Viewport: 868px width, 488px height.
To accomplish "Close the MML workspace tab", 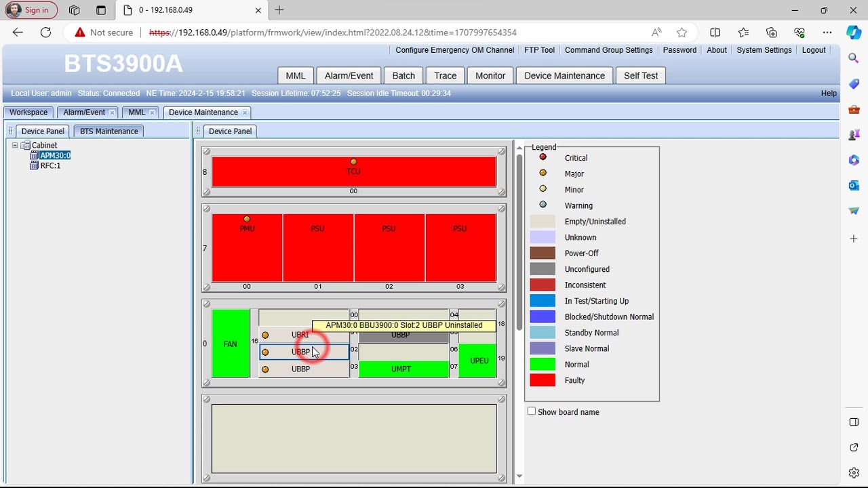I will click(152, 113).
